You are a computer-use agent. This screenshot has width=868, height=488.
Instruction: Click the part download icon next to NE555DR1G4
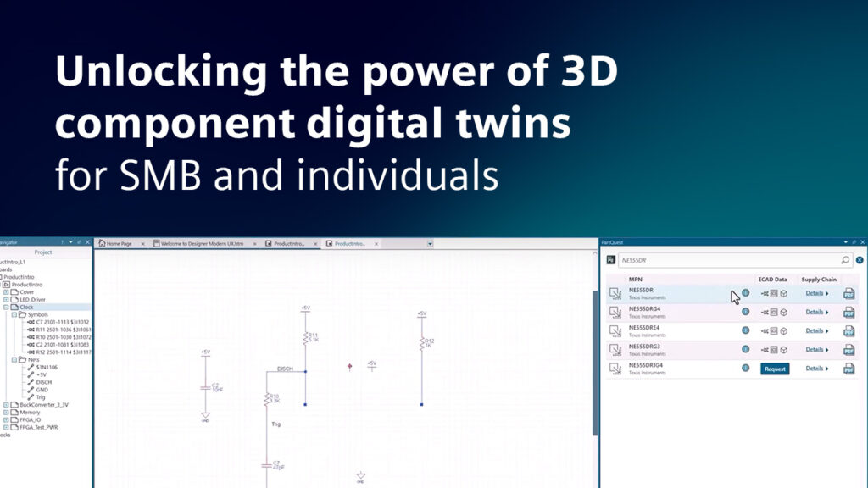(617, 369)
